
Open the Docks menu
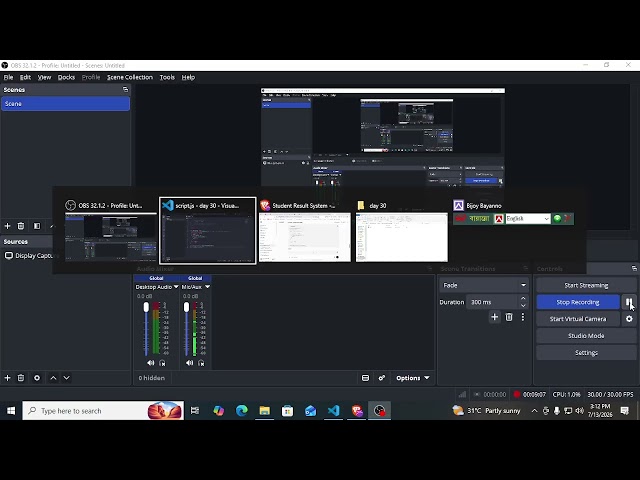(66, 77)
